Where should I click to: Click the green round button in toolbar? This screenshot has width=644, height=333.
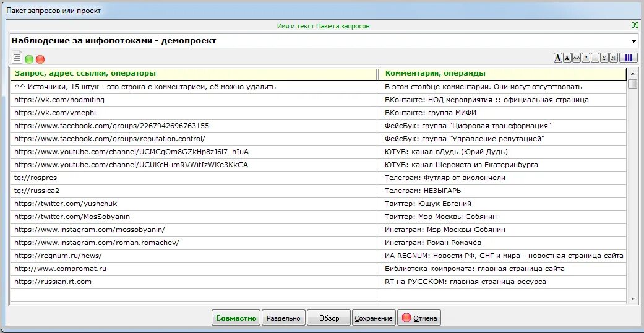29,59
